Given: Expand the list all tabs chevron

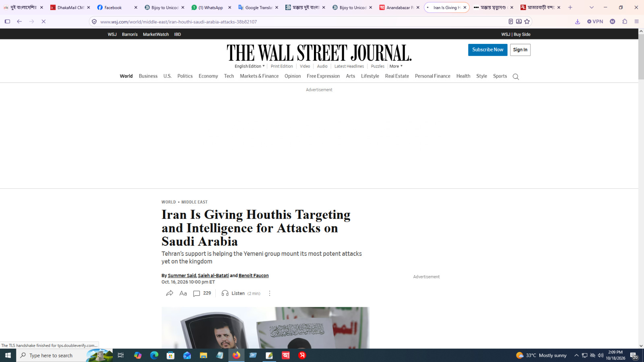Looking at the screenshot, I should pyautogui.click(x=591, y=7).
